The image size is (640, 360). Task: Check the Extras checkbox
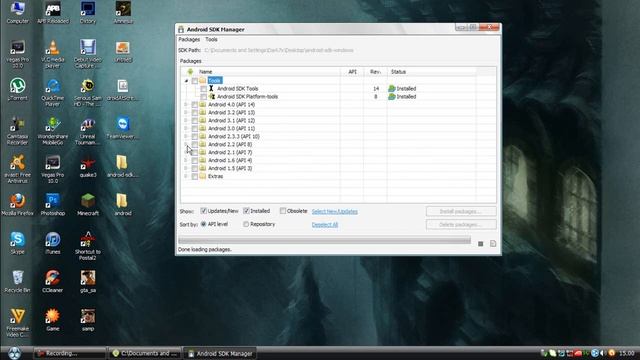click(195, 177)
